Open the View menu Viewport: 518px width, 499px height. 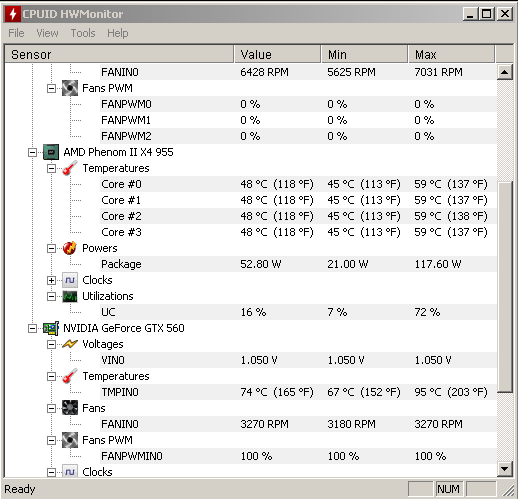[47, 33]
